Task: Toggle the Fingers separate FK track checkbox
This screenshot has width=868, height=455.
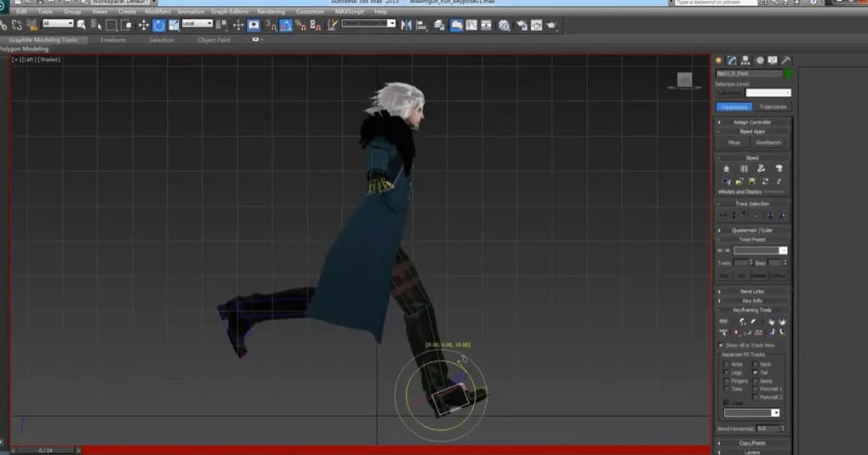Action: tap(727, 381)
